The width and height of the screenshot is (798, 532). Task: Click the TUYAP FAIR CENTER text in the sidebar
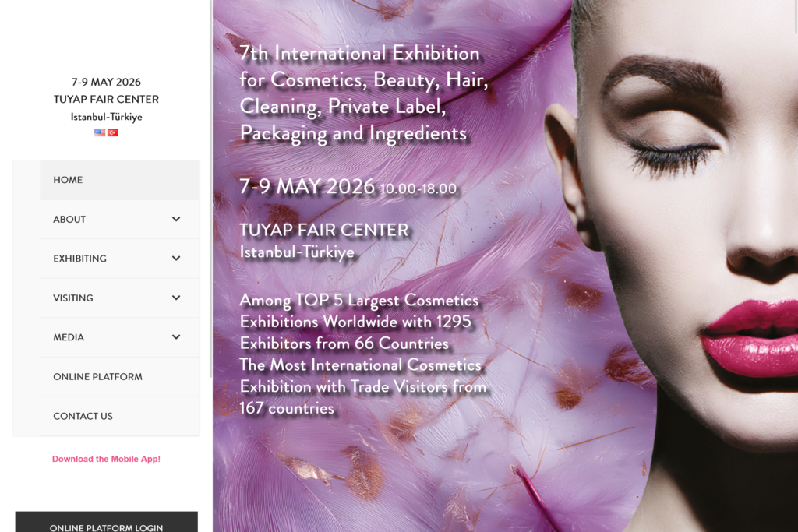[x=106, y=99]
